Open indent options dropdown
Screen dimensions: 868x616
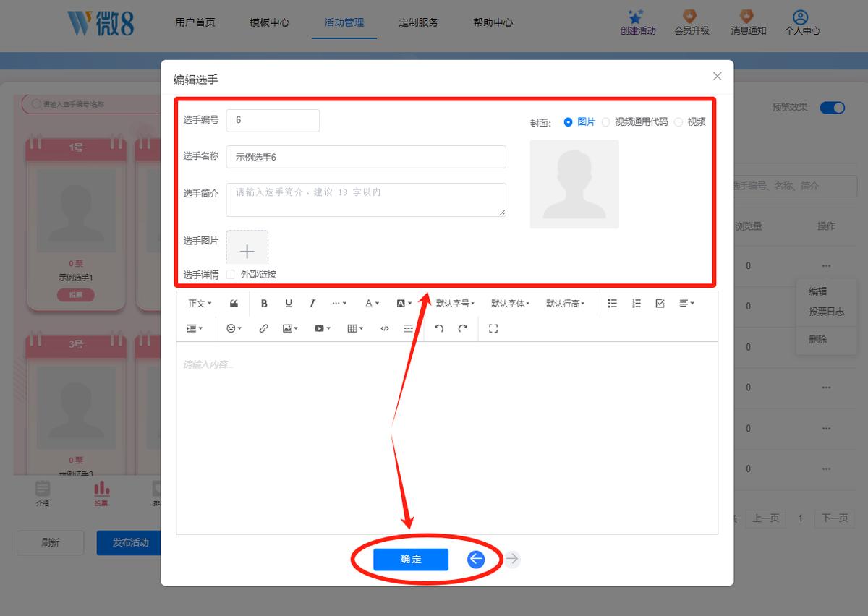[195, 328]
